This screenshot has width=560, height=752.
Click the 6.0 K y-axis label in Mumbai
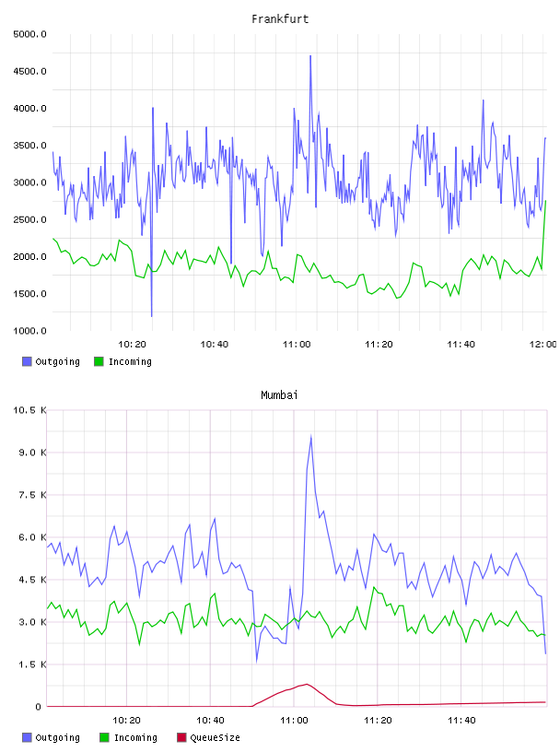[x=32, y=537]
